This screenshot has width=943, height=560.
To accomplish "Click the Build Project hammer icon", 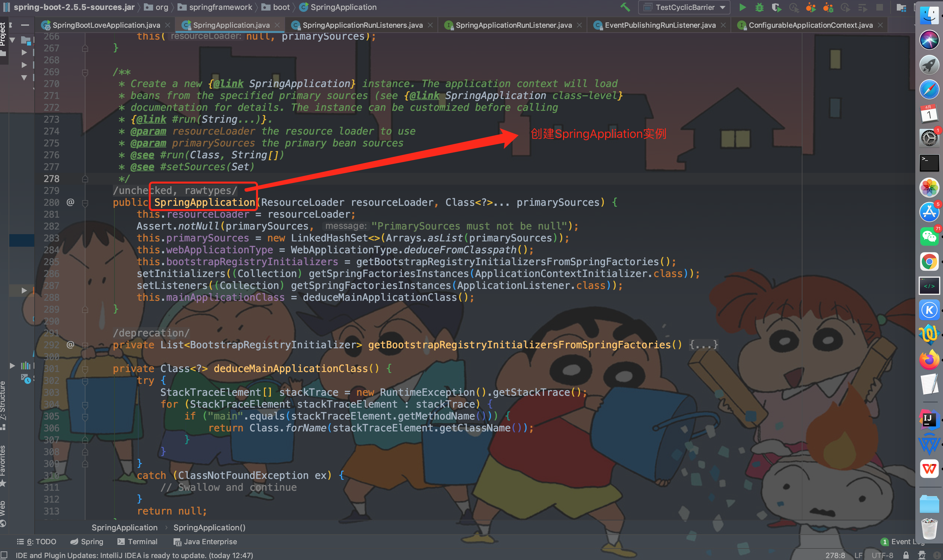I will 625,7.
